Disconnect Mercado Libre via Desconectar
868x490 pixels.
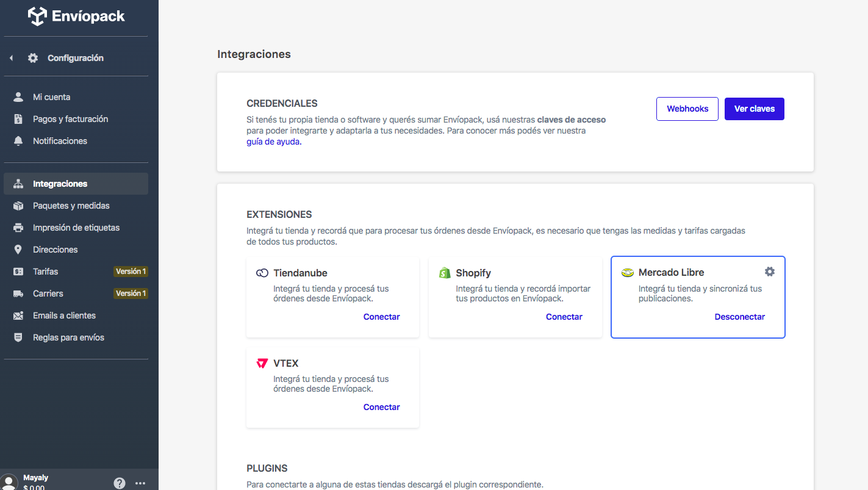tap(740, 317)
